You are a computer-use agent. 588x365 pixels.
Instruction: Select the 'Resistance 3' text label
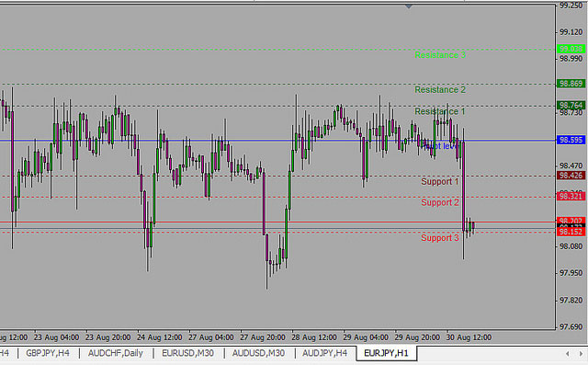(440, 55)
